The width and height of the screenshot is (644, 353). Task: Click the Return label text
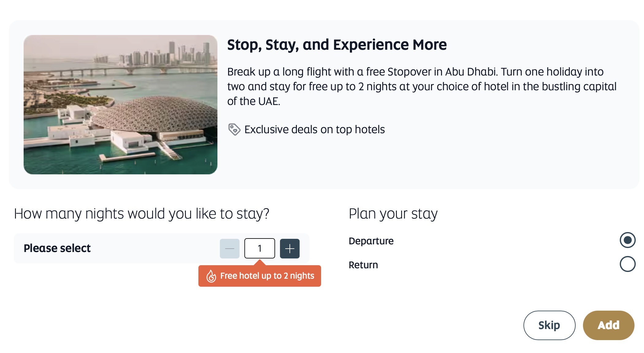(363, 265)
